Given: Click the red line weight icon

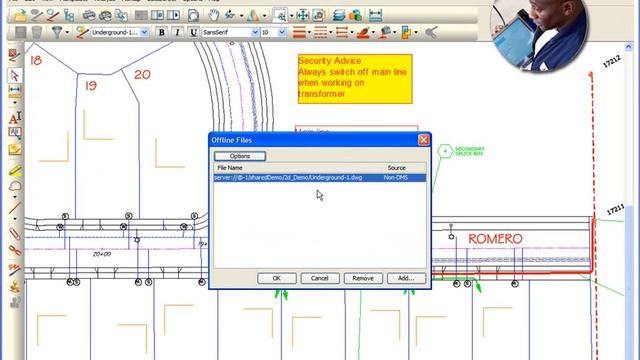Looking at the screenshot, I should point(299,32).
